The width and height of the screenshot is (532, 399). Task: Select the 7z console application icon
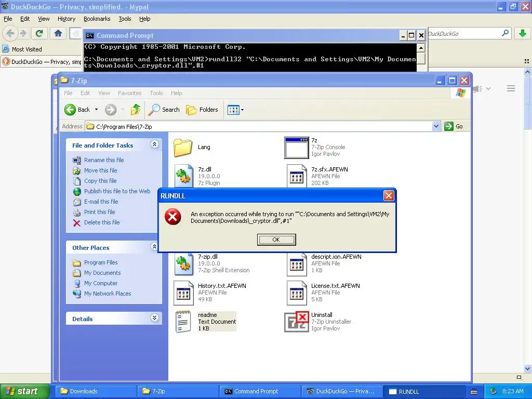[x=297, y=148]
